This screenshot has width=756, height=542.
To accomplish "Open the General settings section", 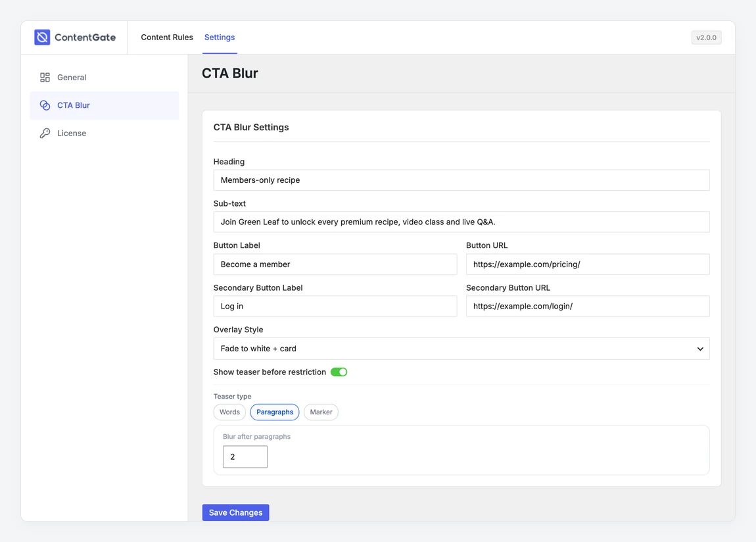I will click(104, 77).
